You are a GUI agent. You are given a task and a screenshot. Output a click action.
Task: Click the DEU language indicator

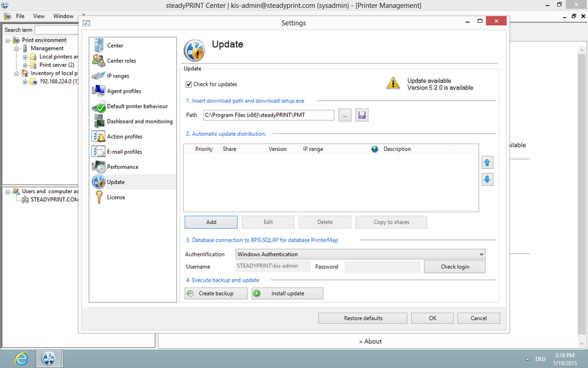[x=540, y=359]
